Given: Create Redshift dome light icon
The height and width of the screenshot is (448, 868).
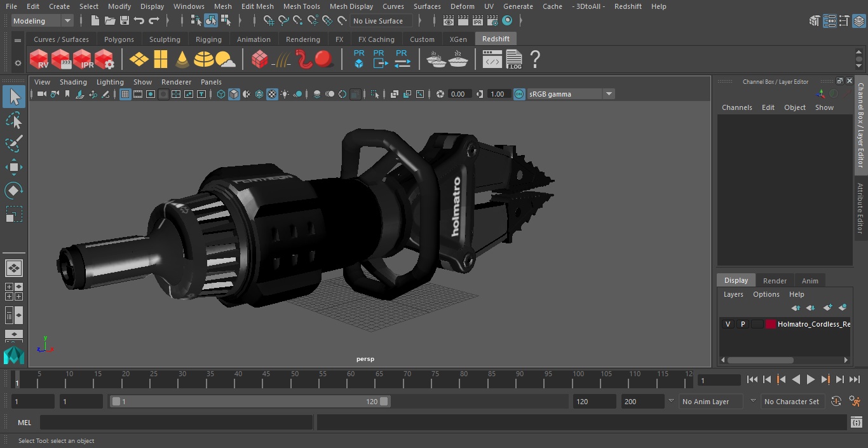Looking at the screenshot, I should coord(203,60).
